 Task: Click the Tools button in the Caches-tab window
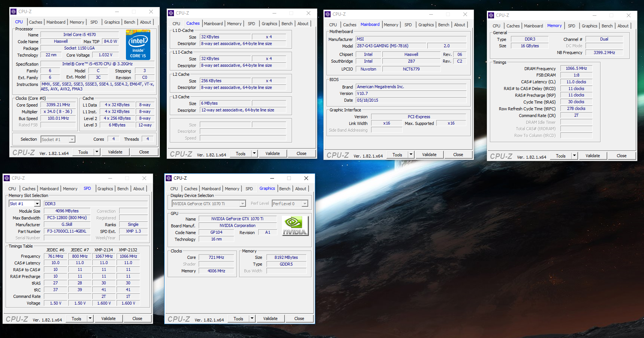point(241,153)
